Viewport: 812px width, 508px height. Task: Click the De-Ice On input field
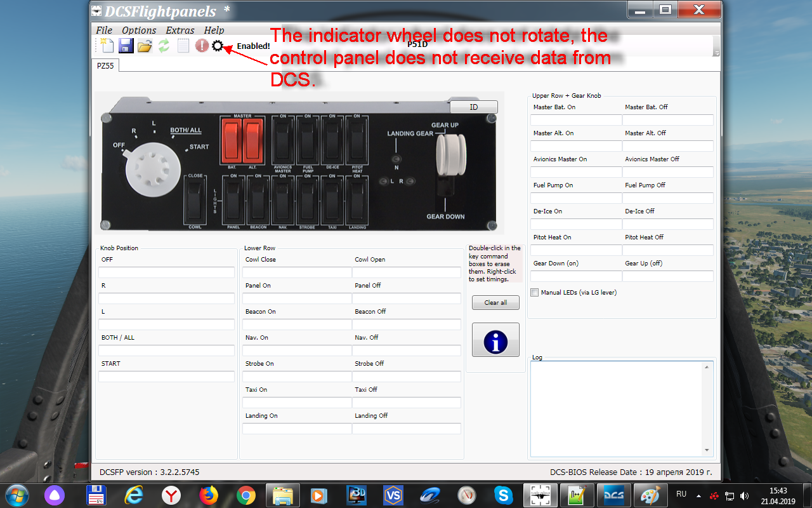(576, 224)
